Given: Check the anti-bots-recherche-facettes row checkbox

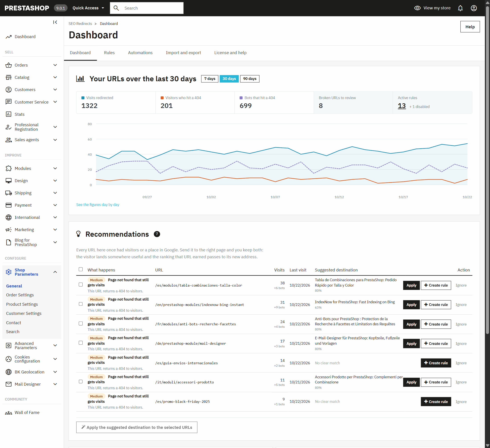Looking at the screenshot, I should coord(81,323).
